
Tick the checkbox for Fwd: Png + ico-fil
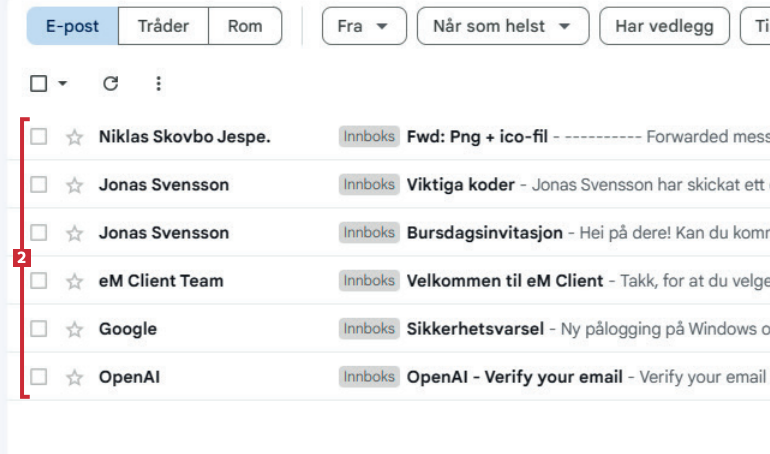[39, 137]
